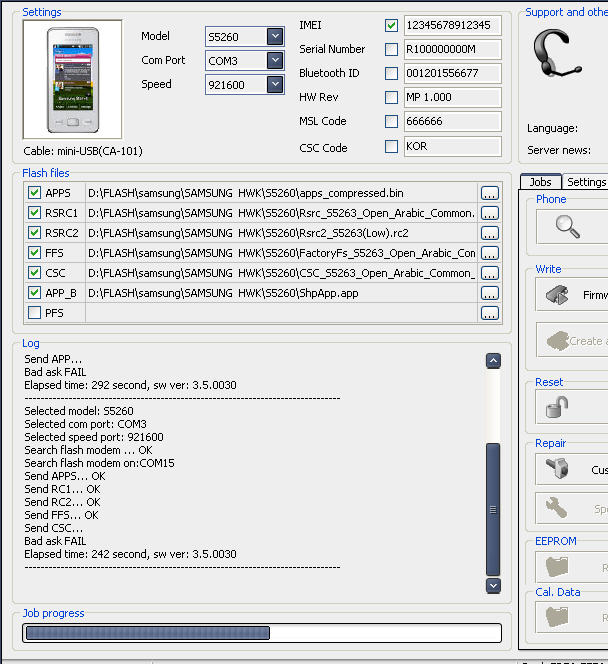Uncheck the RSRC2 flash file checkbox
Image resolution: width=608 pixels, height=664 pixels.
coord(34,232)
